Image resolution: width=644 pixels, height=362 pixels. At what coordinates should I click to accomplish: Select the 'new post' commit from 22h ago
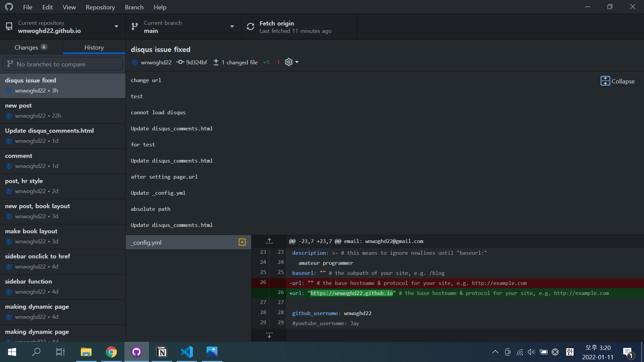click(x=63, y=111)
